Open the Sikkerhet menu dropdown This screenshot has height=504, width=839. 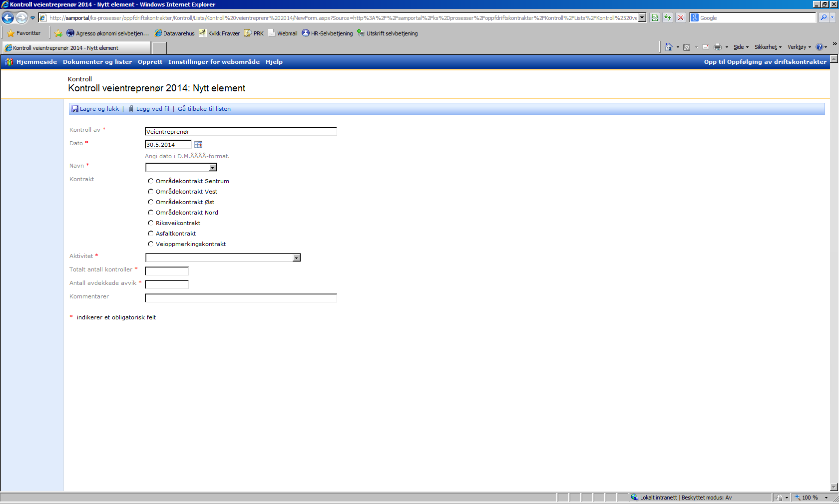(x=768, y=47)
